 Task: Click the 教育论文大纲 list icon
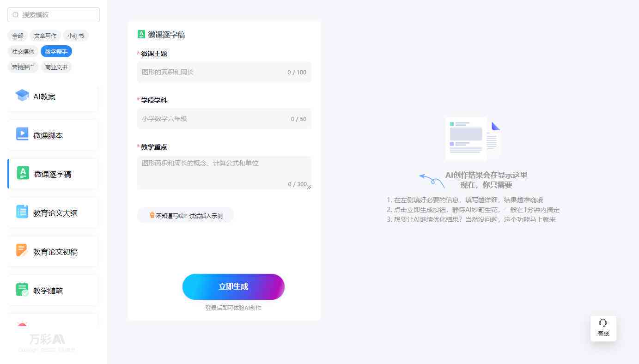pyautogui.click(x=22, y=212)
